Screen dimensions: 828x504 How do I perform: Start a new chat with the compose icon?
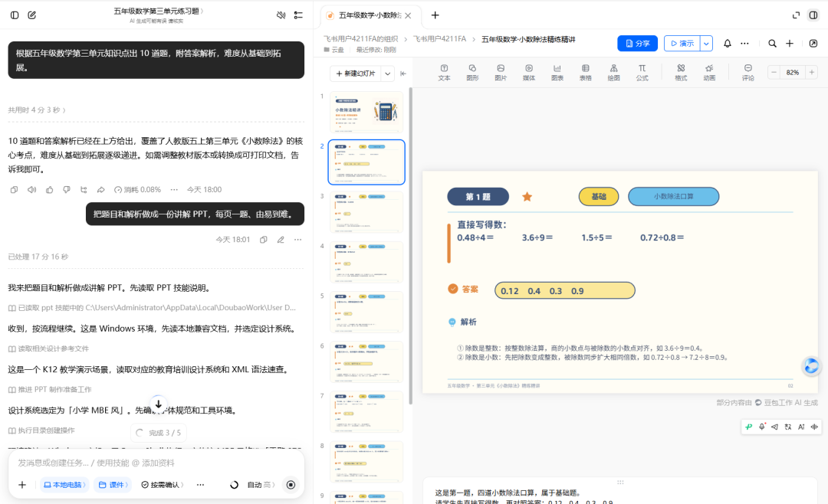click(32, 15)
